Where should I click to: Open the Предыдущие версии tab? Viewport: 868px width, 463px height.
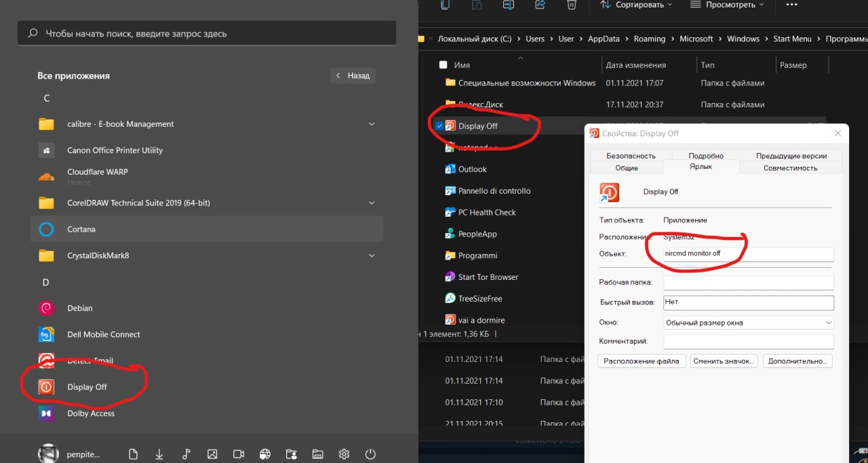point(791,156)
